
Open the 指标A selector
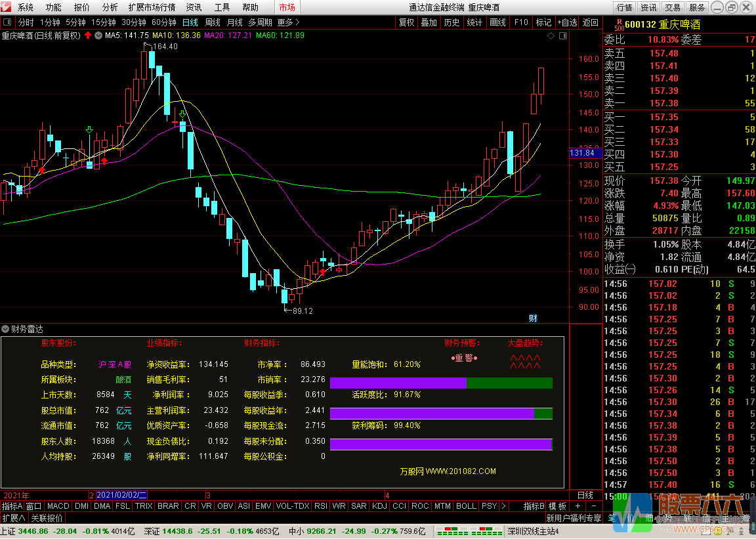point(12,506)
